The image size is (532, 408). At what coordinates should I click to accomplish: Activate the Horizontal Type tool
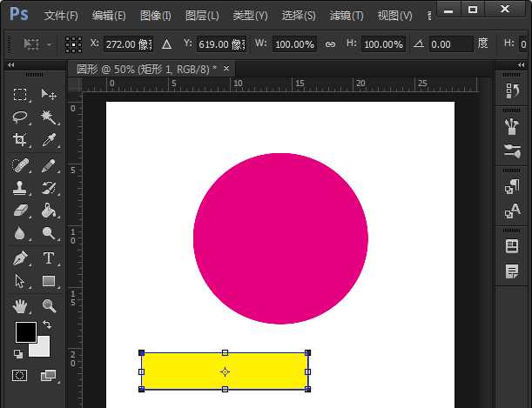49,258
